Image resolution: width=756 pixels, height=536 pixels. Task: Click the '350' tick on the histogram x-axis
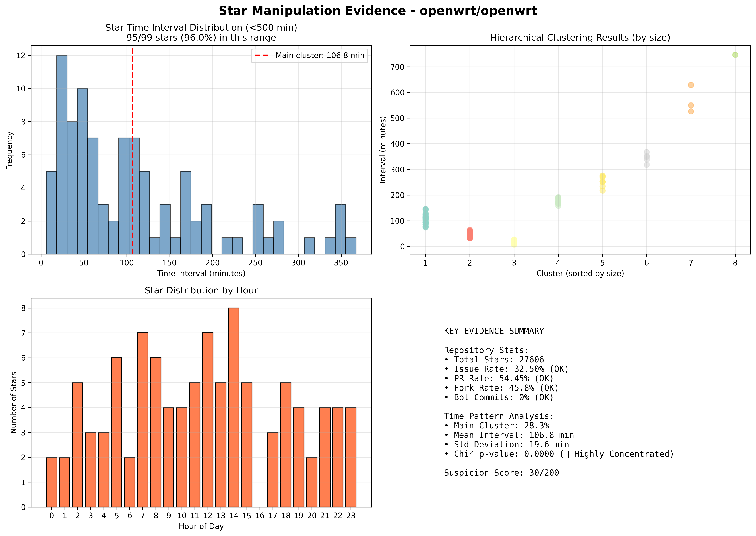click(x=341, y=263)
